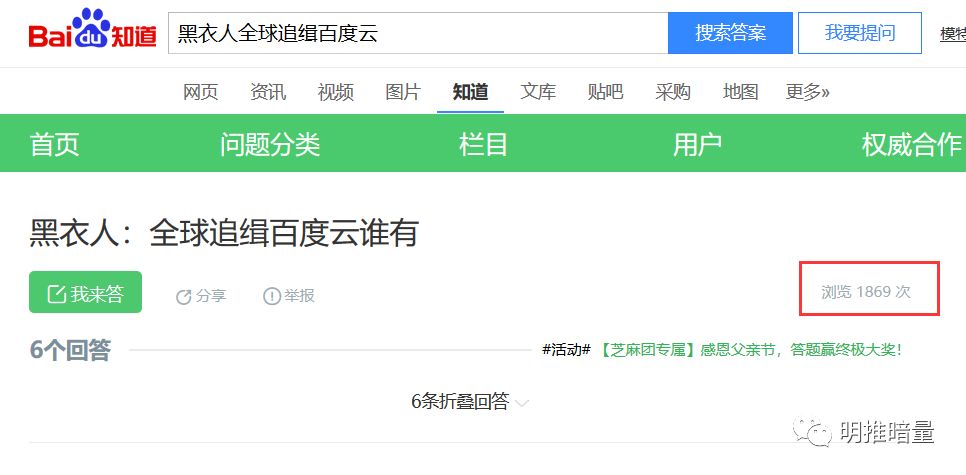
Task: Open 首页 in the green navigation bar
Action: [x=55, y=144]
